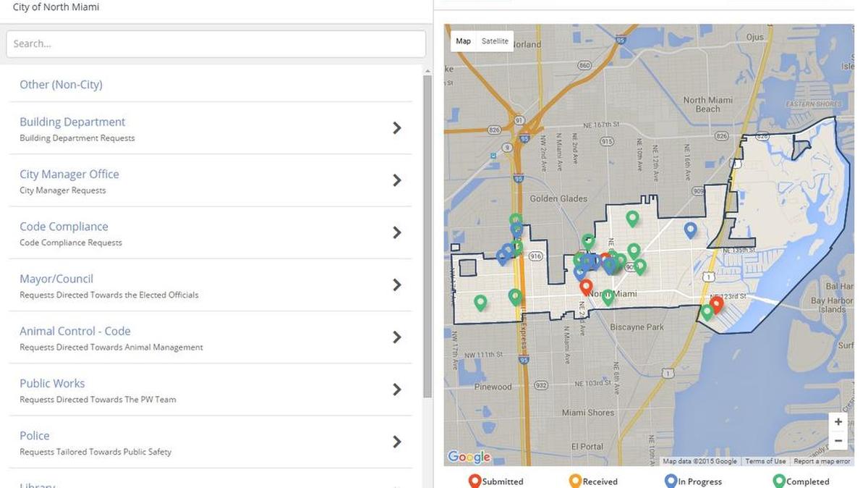Switch map to Satellite view
Viewport: 868px width, 488px height.
click(x=495, y=41)
